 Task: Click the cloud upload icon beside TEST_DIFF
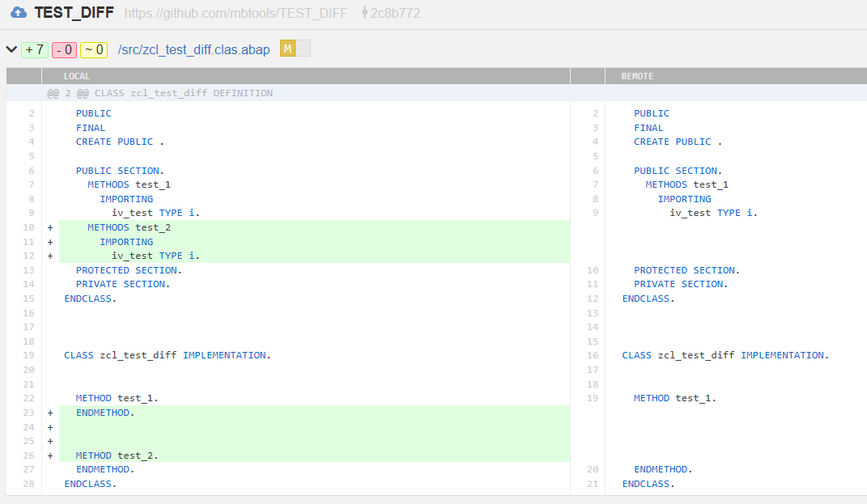point(19,12)
